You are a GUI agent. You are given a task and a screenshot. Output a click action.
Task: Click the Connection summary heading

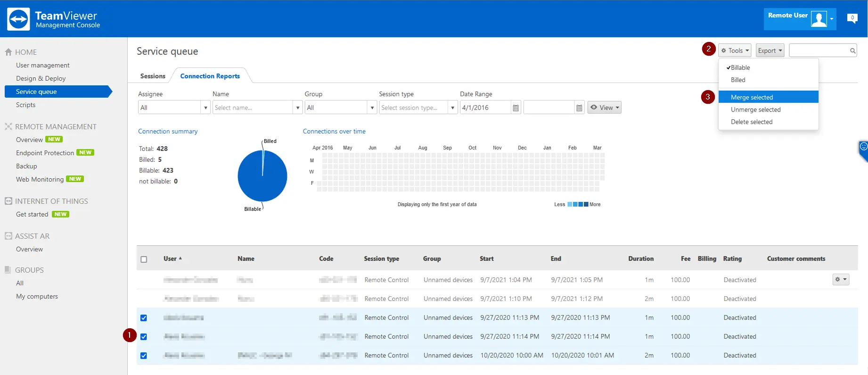168,131
